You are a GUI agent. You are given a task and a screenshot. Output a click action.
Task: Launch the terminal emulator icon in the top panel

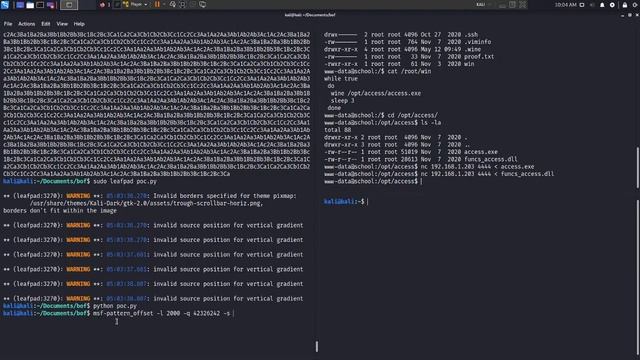(x=40, y=5)
